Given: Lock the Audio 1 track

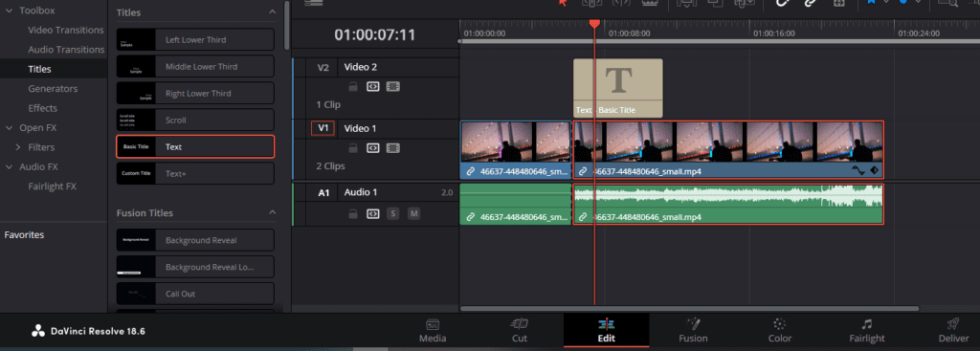Looking at the screenshot, I should click(x=353, y=213).
